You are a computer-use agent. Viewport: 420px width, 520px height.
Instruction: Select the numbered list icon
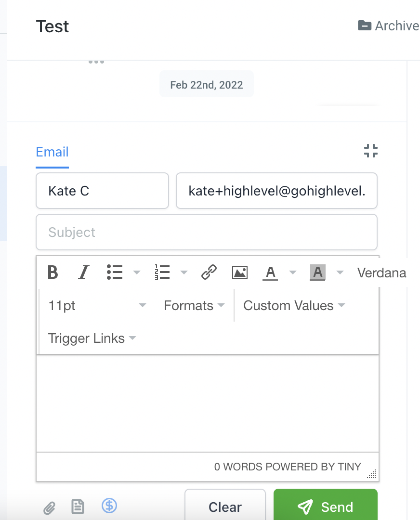[163, 272]
